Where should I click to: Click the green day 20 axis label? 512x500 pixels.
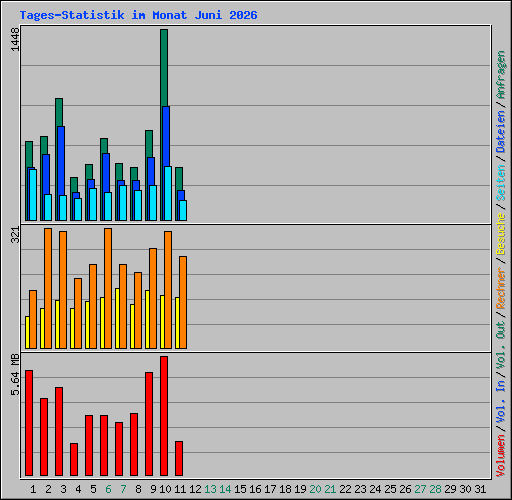(x=315, y=489)
